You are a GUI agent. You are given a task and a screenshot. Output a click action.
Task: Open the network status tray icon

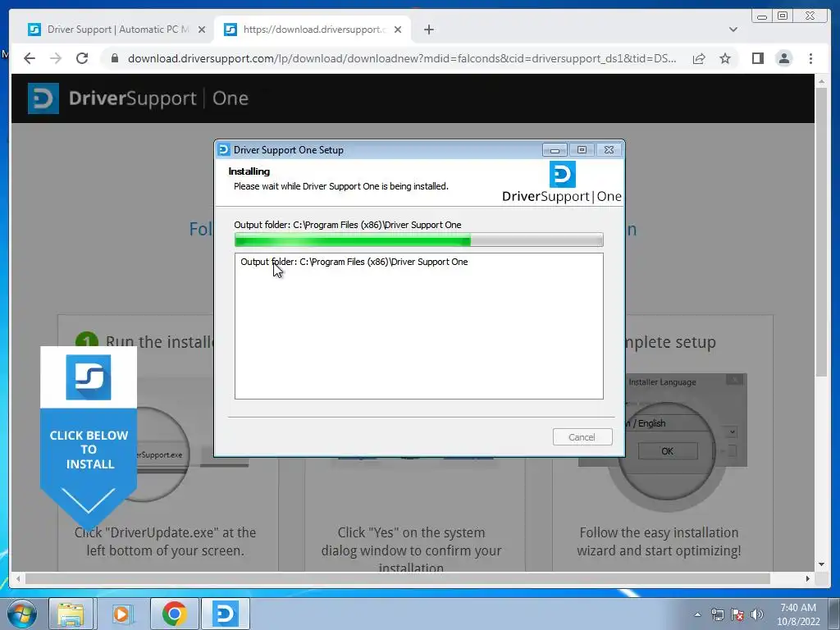click(x=717, y=614)
